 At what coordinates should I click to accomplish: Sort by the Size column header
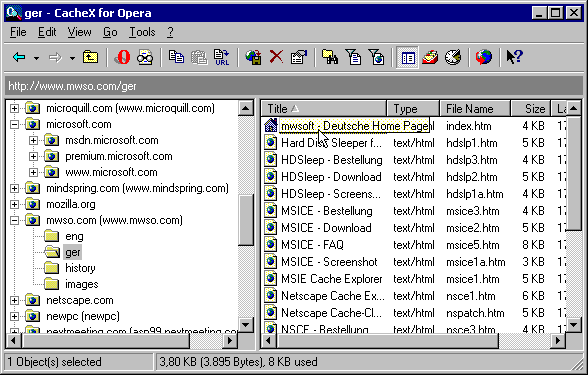[x=531, y=109]
